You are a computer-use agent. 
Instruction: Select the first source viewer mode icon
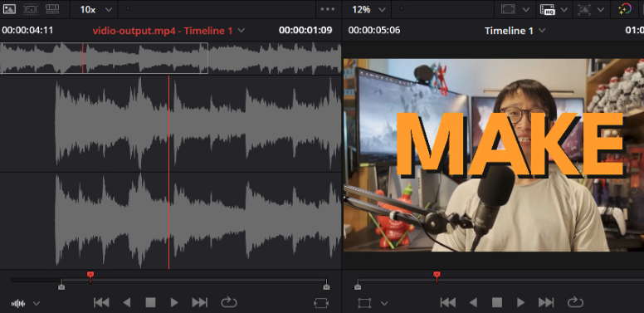[9, 8]
